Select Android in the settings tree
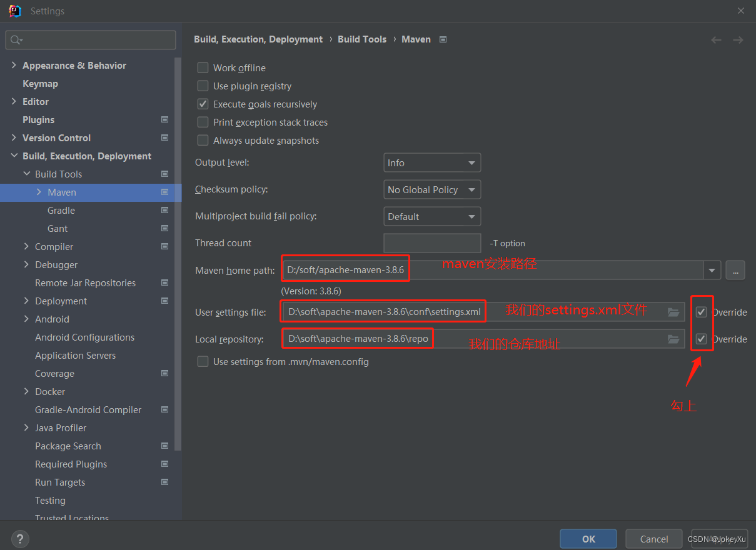This screenshot has height=550, width=756. [52, 319]
